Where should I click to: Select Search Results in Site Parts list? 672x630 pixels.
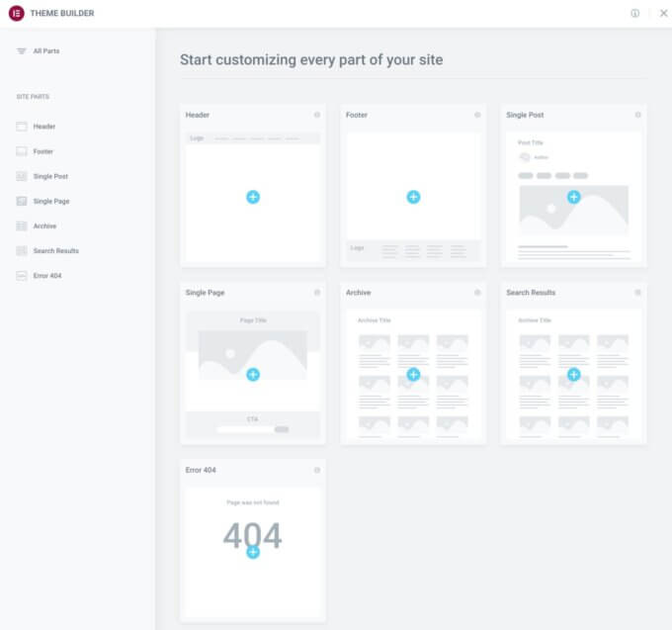[56, 251]
